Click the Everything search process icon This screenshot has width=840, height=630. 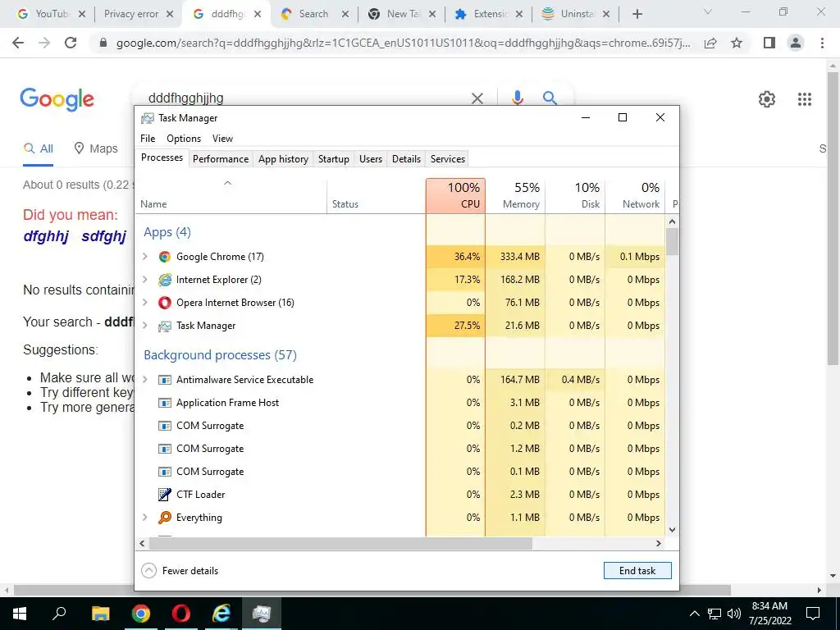pyautogui.click(x=164, y=518)
